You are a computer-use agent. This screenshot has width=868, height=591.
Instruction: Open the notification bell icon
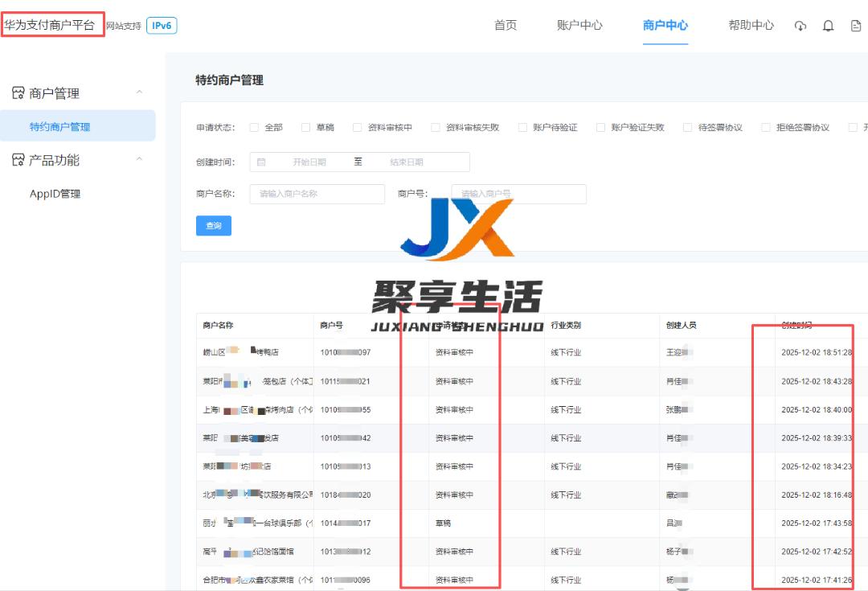(829, 25)
